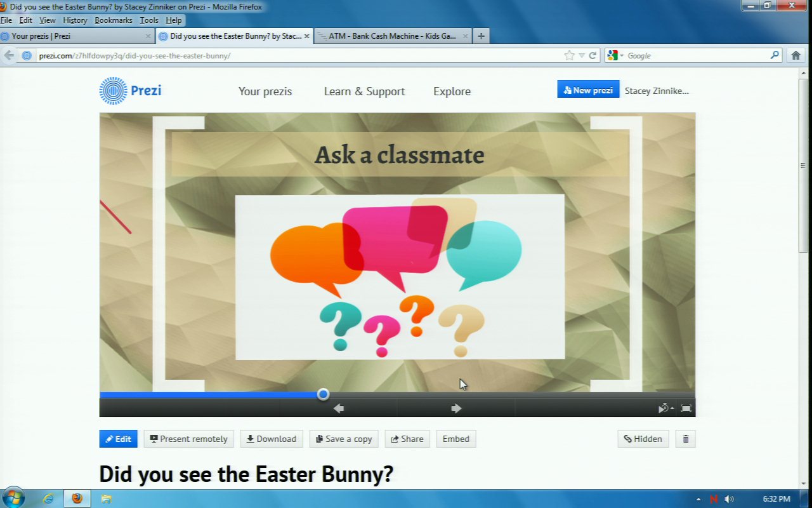Open the autoplay options in the player
812x508 pixels.
665,408
